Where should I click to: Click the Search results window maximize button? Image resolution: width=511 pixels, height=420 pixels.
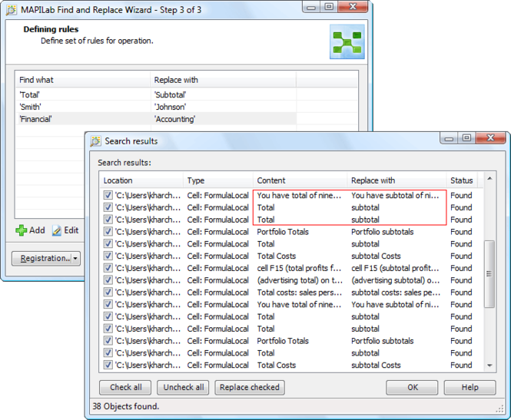click(466, 137)
